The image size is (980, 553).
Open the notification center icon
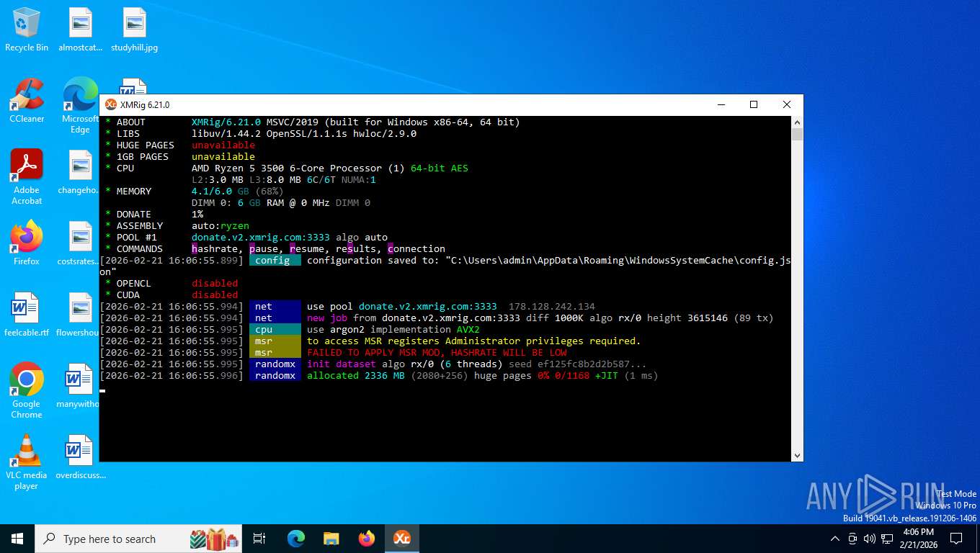coord(956,539)
